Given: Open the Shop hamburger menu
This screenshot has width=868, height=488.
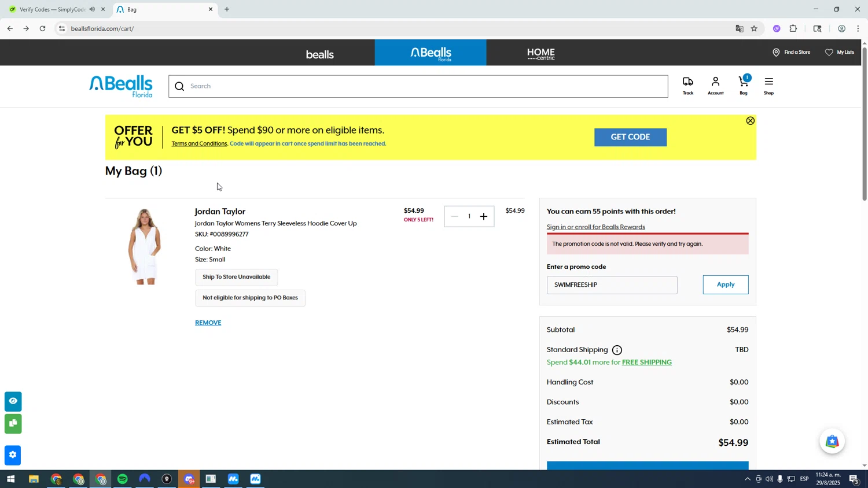Looking at the screenshot, I should point(768,86).
